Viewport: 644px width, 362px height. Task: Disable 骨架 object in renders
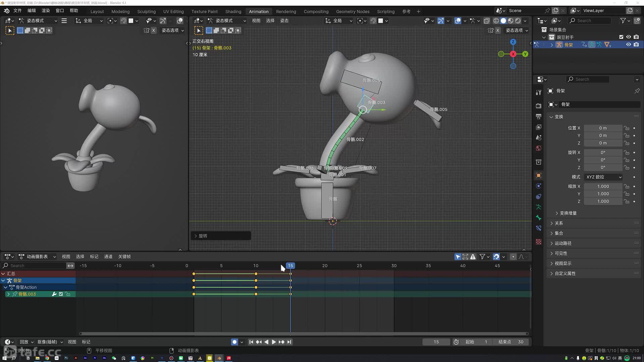(636, 45)
